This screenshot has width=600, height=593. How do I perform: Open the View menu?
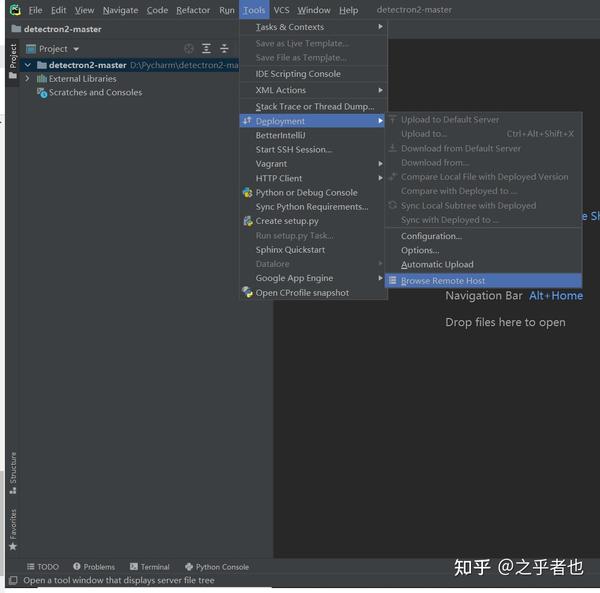[85, 10]
